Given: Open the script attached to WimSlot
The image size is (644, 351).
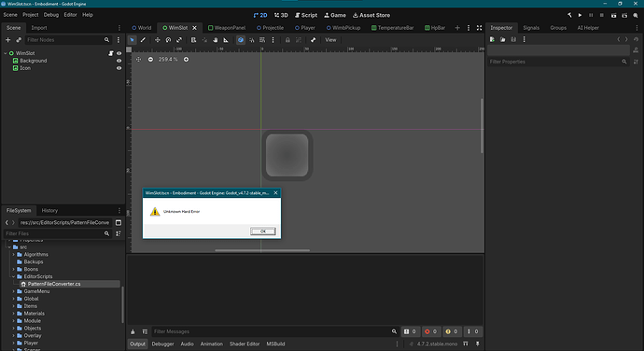Looking at the screenshot, I should tap(111, 53).
